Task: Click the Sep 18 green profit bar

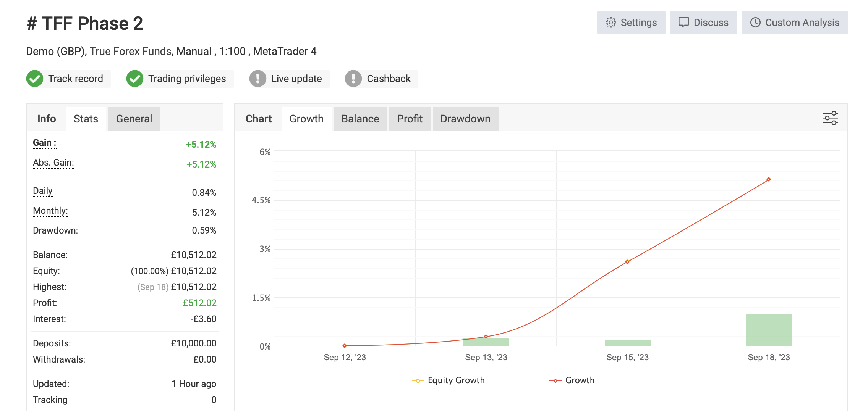Action: click(769, 330)
